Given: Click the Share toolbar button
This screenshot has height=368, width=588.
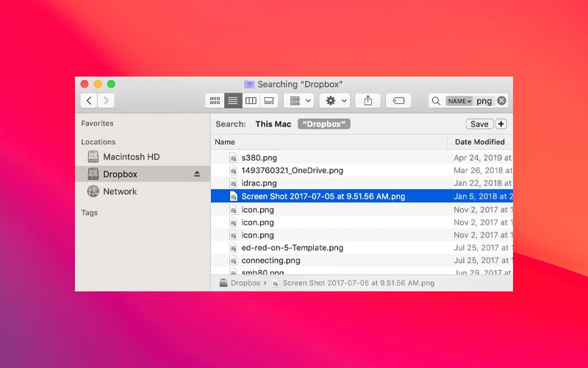Looking at the screenshot, I should click(368, 101).
